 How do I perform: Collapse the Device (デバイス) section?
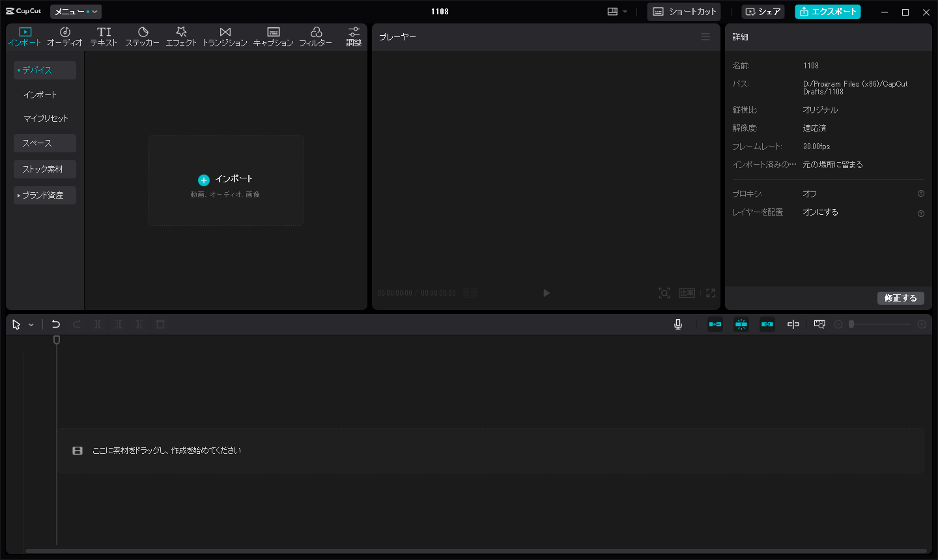[x=45, y=70]
